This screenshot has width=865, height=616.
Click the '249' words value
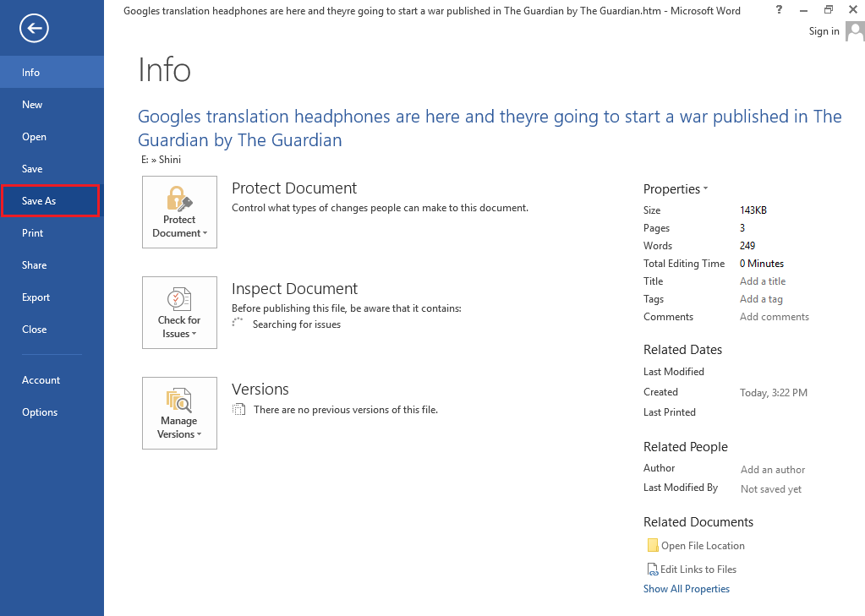747,245
